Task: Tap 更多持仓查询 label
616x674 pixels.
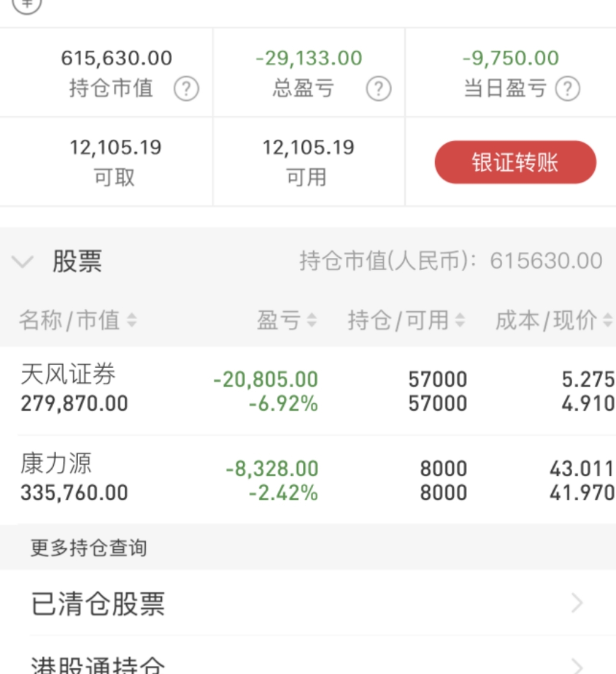Action: coord(89,547)
